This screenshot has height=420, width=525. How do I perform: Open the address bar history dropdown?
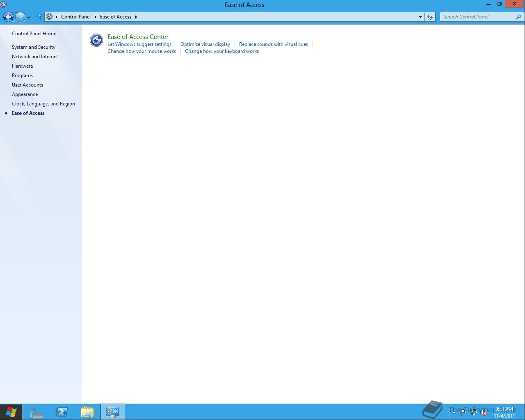(420, 17)
